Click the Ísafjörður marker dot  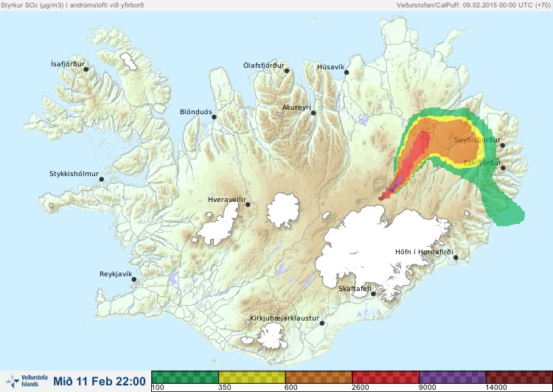(x=86, y=69)
